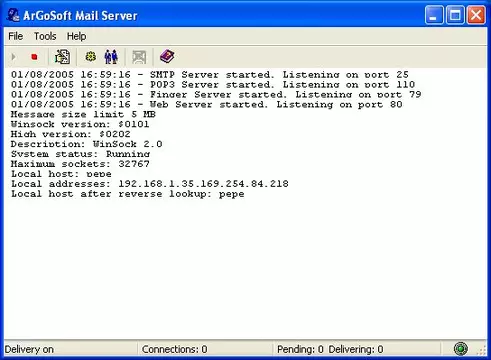
Task: Select the 'Web Server started' log line
Action: 207,104
